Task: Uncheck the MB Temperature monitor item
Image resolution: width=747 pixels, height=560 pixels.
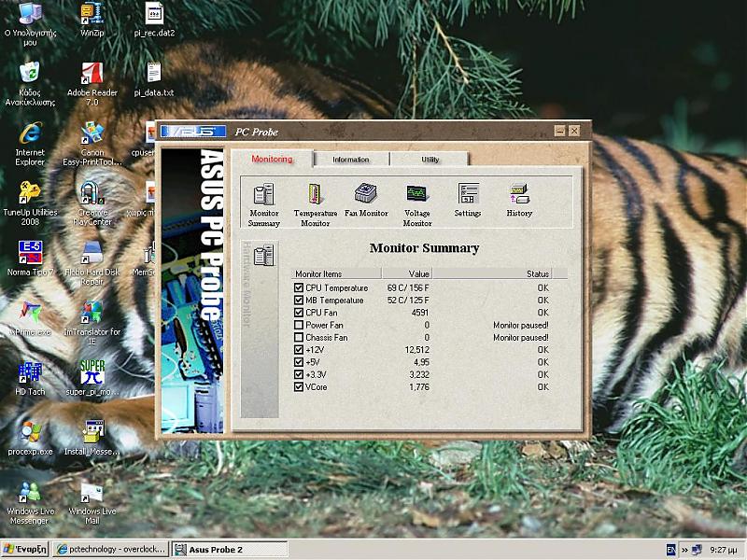Action: (x=299, y=300)
